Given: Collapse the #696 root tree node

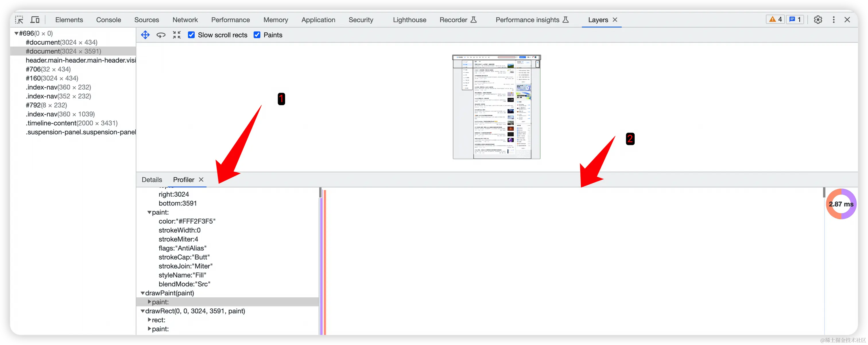Looking at the screenshot, I should point(16,33).
